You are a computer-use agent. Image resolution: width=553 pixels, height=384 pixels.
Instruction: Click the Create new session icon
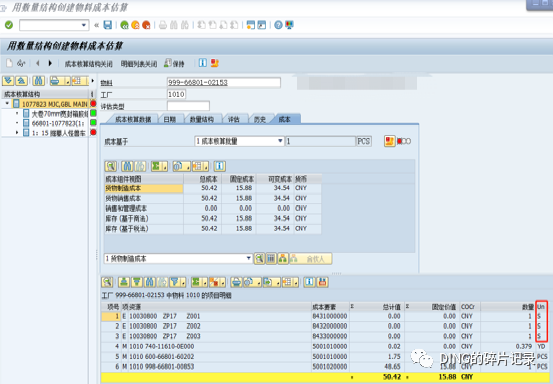tap(250, 25)
